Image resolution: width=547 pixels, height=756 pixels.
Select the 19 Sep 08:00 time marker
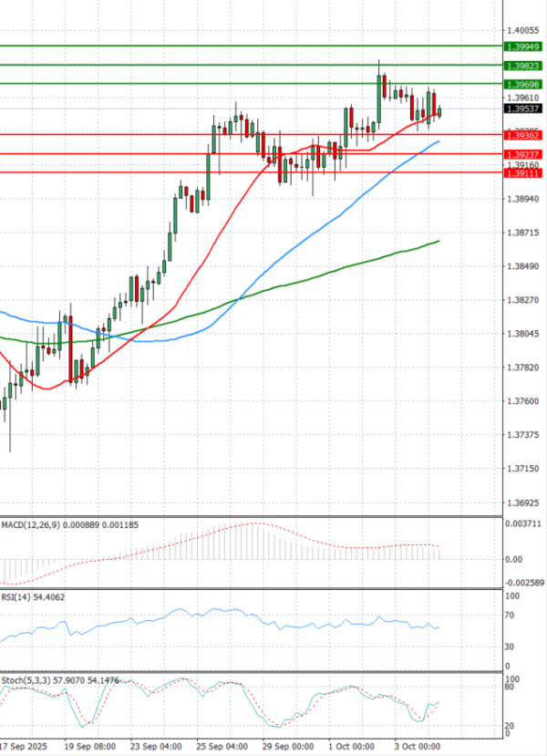pyautogui.click(x=88, y=744)
